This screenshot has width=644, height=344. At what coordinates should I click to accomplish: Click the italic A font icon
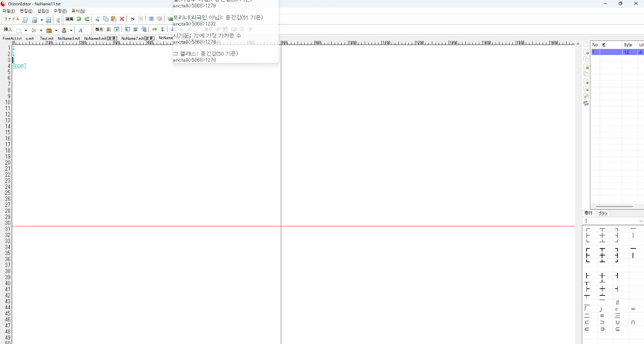(x=81, y=31)
